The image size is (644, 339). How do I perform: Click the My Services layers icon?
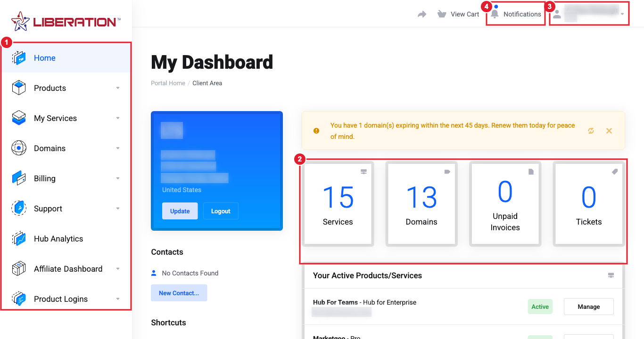19,118
